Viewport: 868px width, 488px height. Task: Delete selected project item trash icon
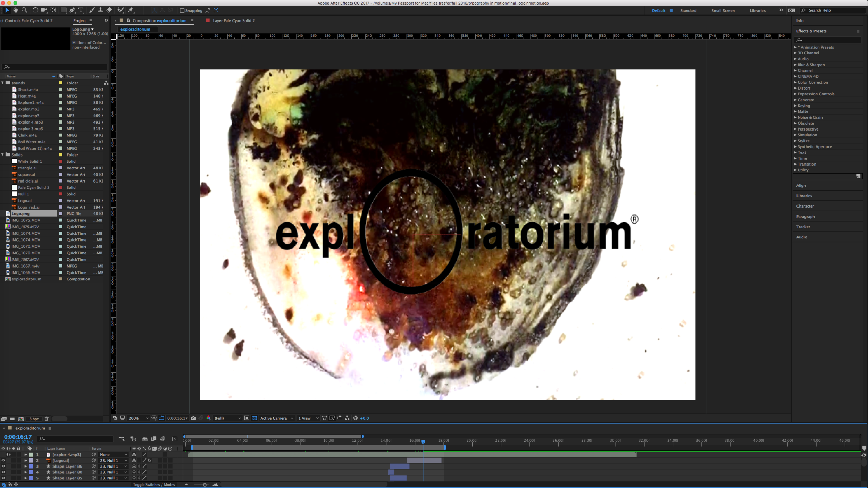pyautogui.click(x=47, y=419)
